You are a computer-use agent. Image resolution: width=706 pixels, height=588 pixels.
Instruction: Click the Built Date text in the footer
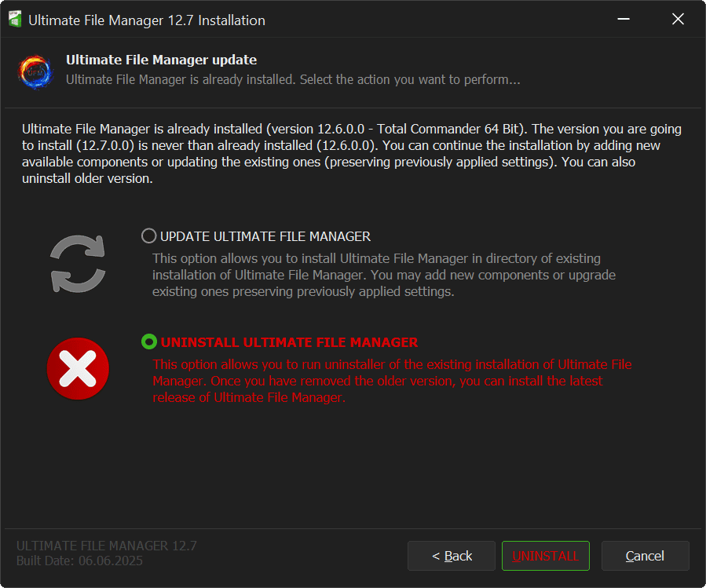tap(79, 561)
